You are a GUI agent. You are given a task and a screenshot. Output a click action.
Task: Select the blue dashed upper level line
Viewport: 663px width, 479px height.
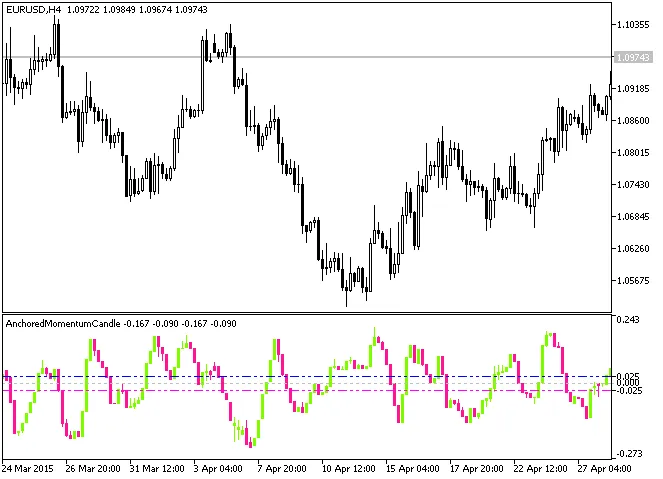click(x=300, y=376)
